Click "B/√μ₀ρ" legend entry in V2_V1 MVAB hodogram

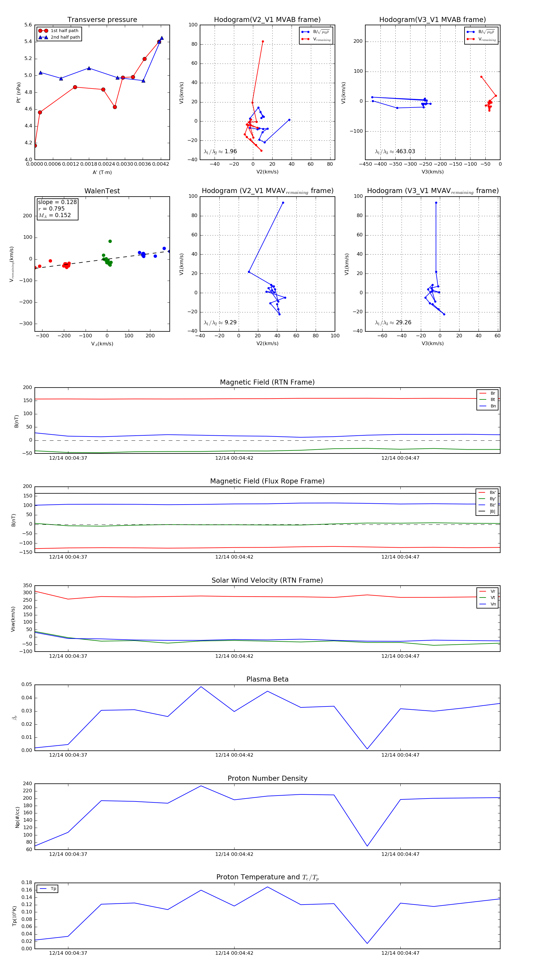[x=316, y=32]
